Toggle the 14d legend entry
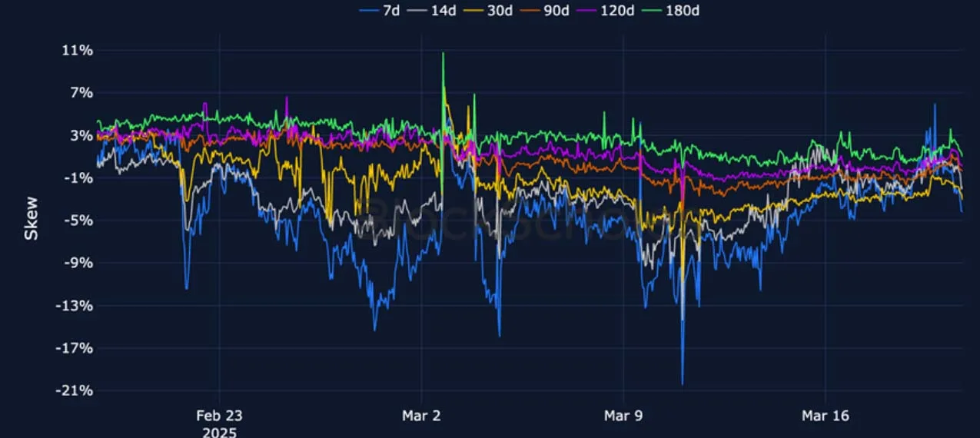This screenshot has width=980, height=438. [434, 11]
